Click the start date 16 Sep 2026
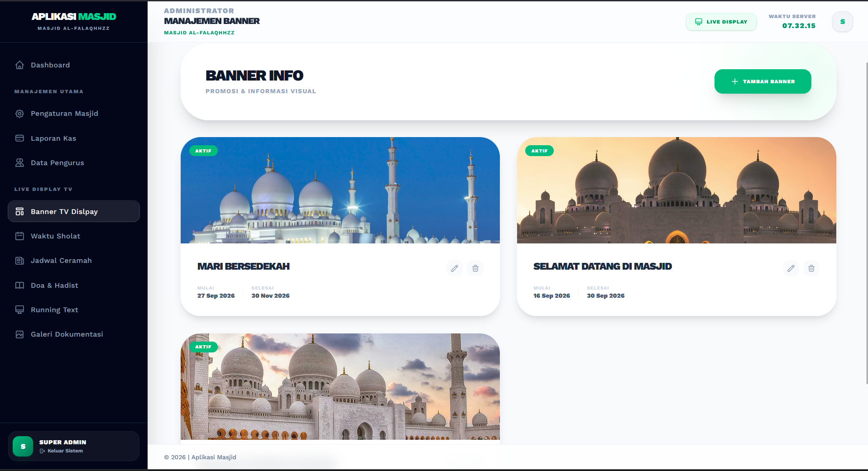Viewport: 868px width, 471px height. (x=551, y=296)
